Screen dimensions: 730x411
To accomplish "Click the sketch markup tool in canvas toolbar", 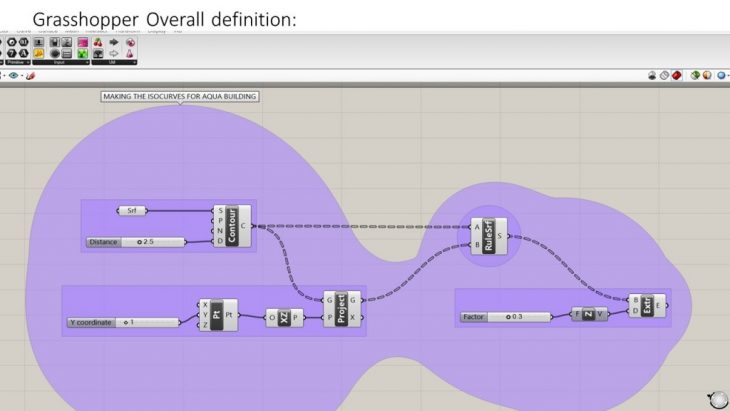I will coord(31,75).
